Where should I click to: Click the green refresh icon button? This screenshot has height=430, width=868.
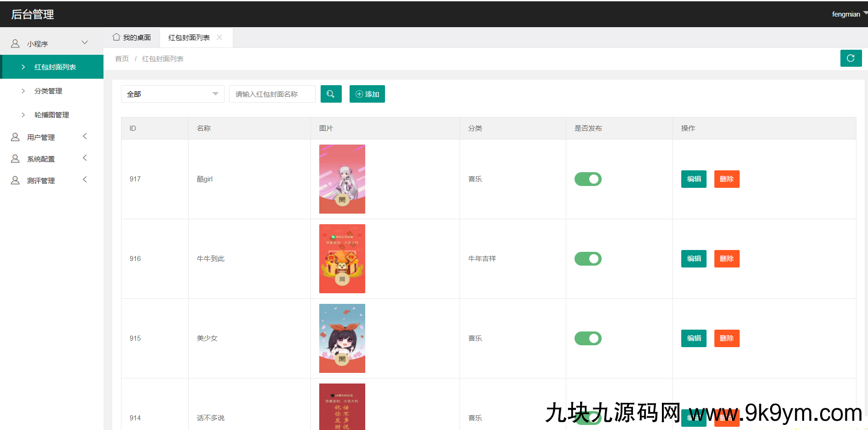[851, 58]
